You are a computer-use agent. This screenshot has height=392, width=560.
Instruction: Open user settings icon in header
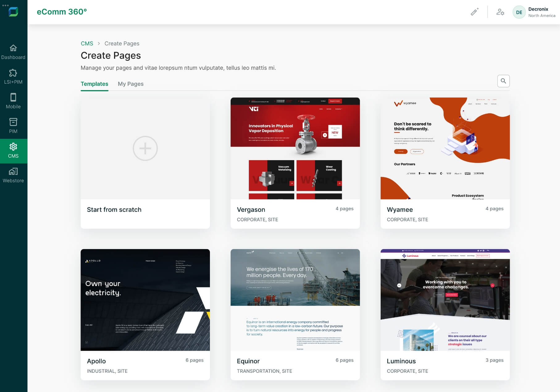coord(500,12)
